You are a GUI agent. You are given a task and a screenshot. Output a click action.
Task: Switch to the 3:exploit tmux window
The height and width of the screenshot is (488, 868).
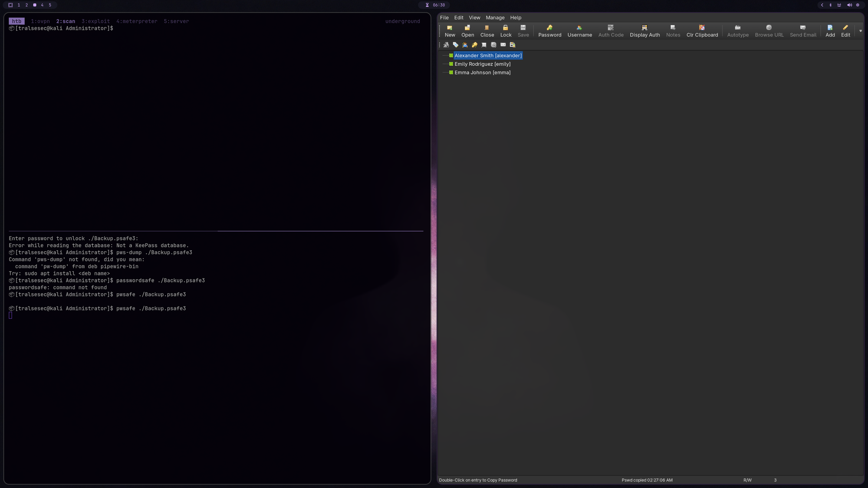coord(95,21)
